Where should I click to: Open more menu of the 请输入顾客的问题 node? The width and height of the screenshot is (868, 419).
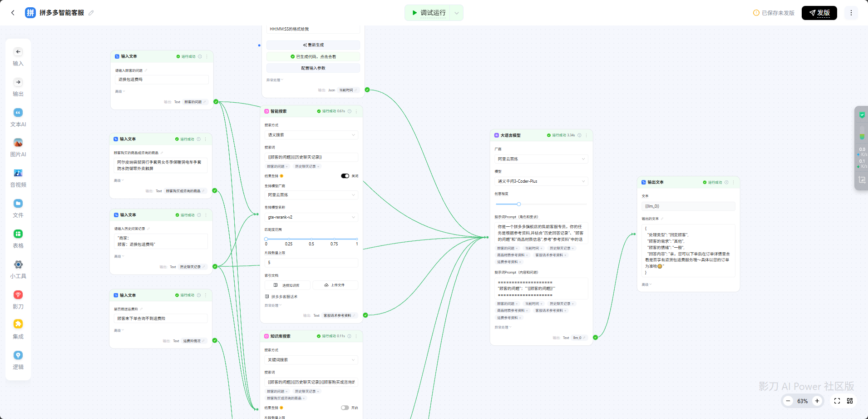(207, 56)
